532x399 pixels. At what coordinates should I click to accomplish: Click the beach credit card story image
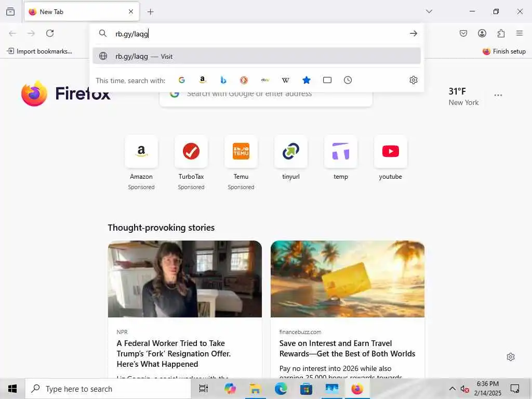[348, 279]
